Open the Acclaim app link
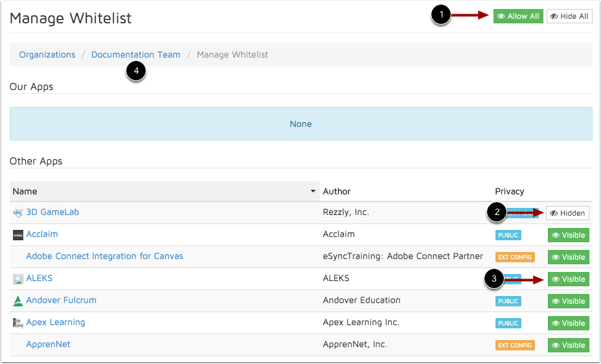The height and width of the screenshot is (364, 601). click(42, 234)
